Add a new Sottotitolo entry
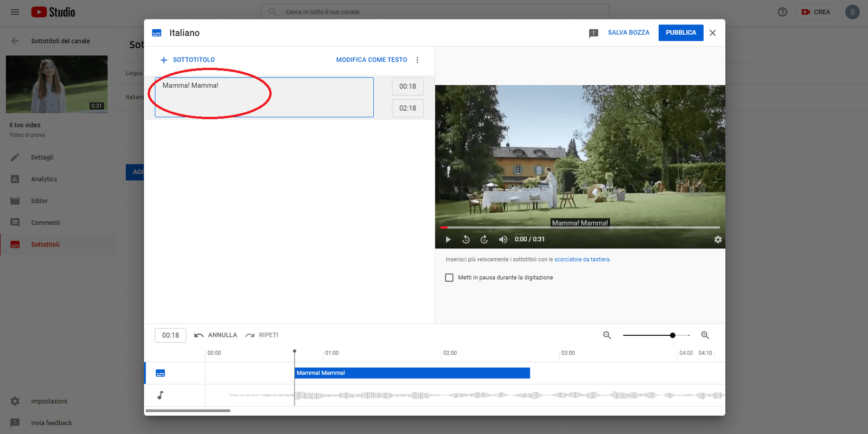The height and width of the screenshot is (434, 868). click(188, 60)
